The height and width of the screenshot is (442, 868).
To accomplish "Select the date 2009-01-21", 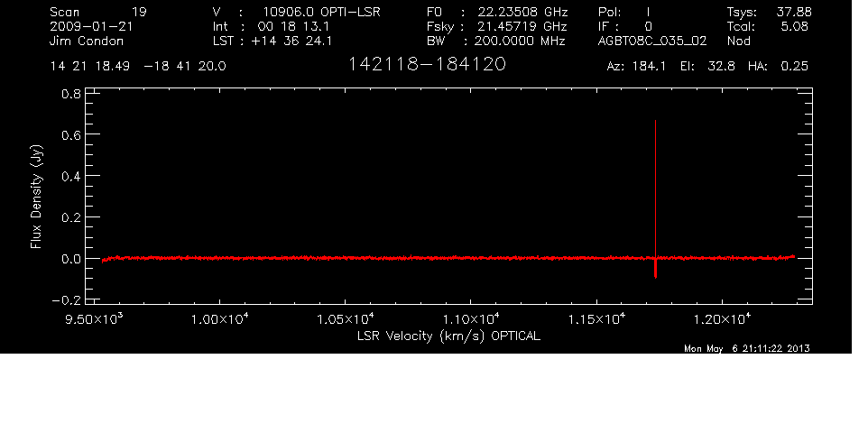I will (x=91, y=26).
